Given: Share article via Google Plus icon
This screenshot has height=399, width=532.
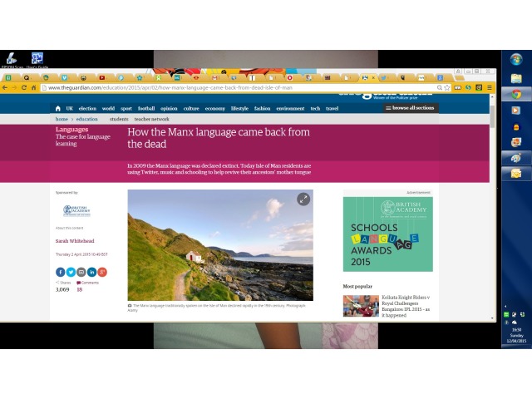Looking at the screenshot, I should point(102,272).
